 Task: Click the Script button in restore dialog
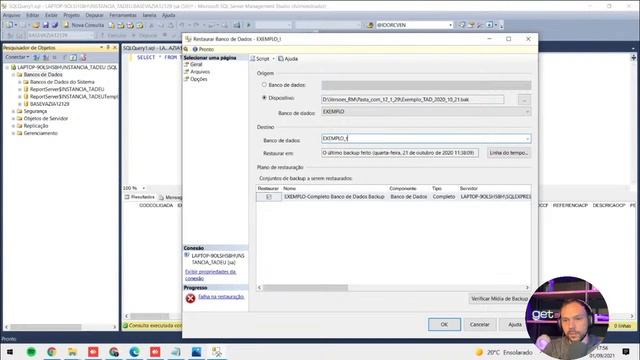pyautogui.click(x=260, y=59)
